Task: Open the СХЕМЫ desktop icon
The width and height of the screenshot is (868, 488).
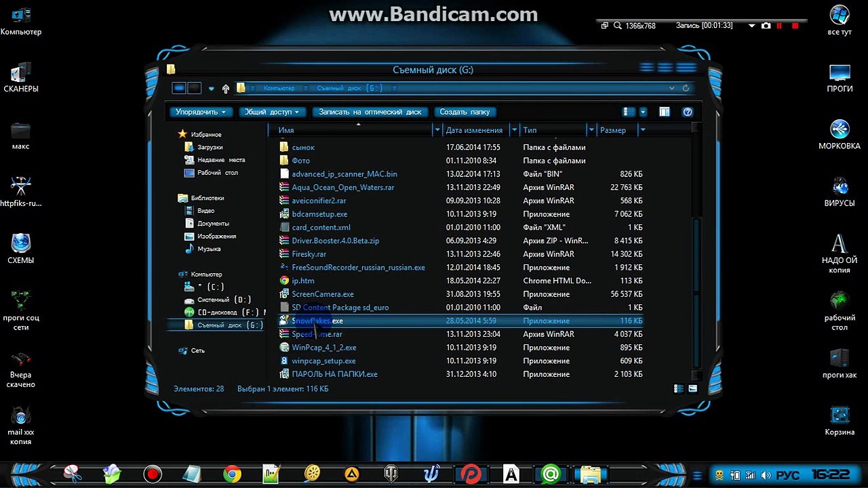Action: [x=21, y=249]
